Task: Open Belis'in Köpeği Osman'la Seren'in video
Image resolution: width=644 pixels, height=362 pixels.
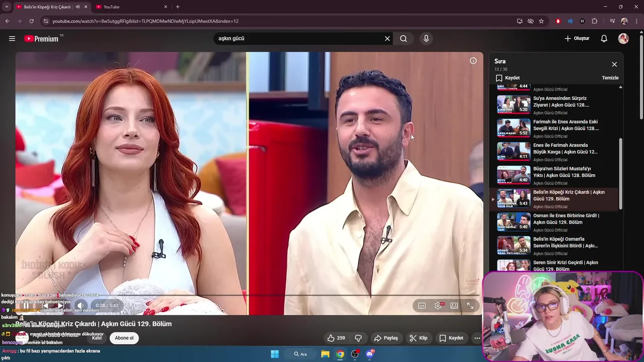Action: pos(557,246)
